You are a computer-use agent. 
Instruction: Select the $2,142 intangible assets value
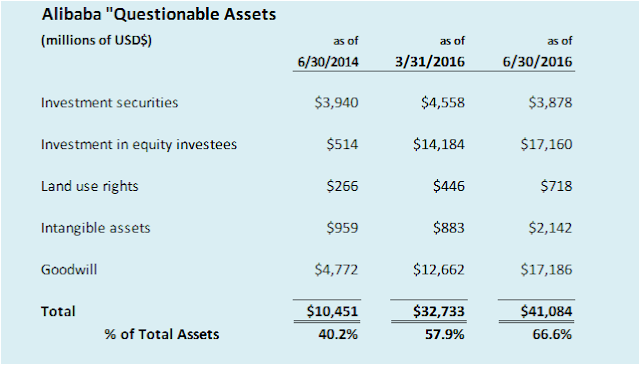550,228
